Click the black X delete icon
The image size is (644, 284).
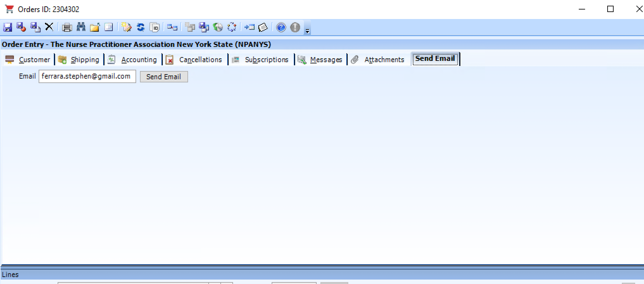click(49, 27)
